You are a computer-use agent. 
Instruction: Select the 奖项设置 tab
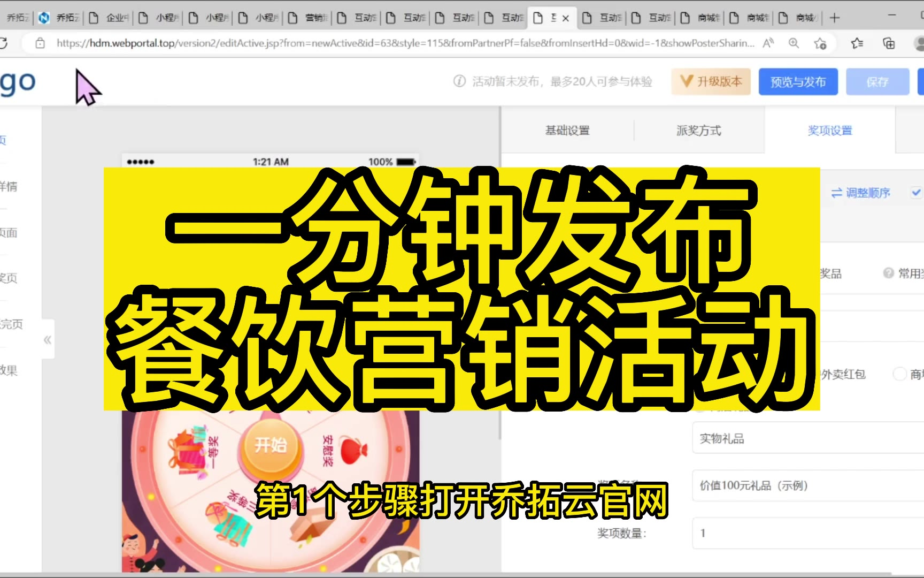[x=830, y=131]
